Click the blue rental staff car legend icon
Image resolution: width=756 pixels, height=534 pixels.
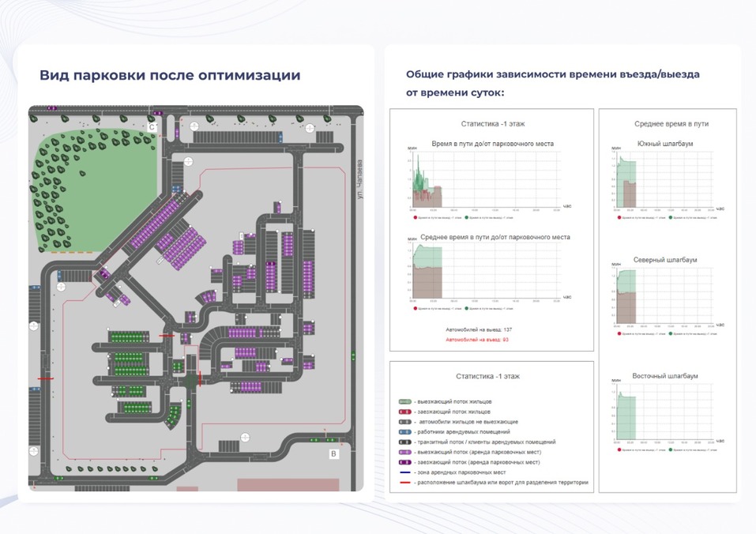coord(404,432)
